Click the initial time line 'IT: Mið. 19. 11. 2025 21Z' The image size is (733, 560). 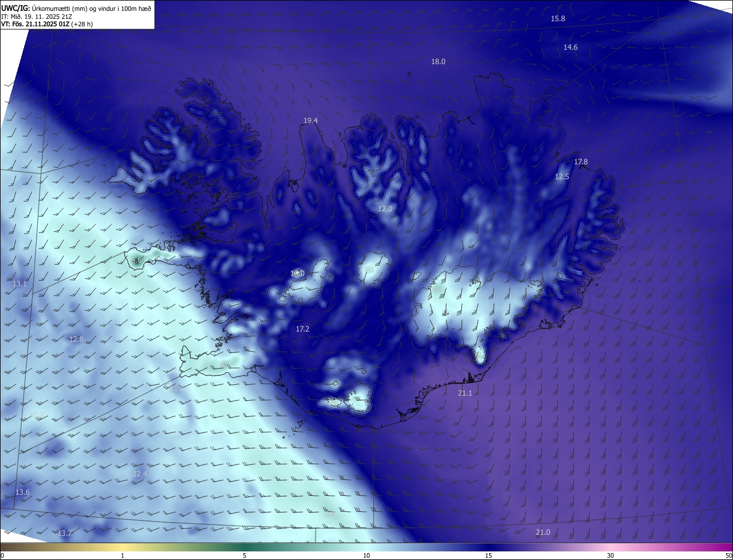click(x=36, y=16)
